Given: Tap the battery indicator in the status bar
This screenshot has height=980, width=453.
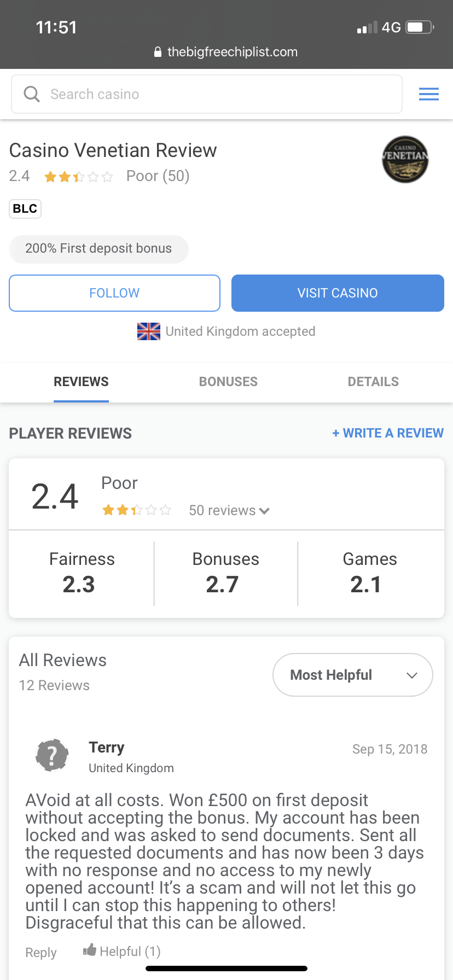Looking at the screenshot, I should [x=420, y=27].
